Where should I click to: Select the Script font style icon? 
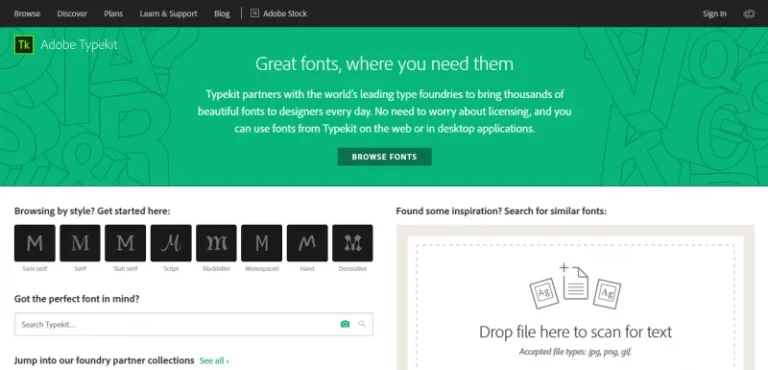point(171,243)
